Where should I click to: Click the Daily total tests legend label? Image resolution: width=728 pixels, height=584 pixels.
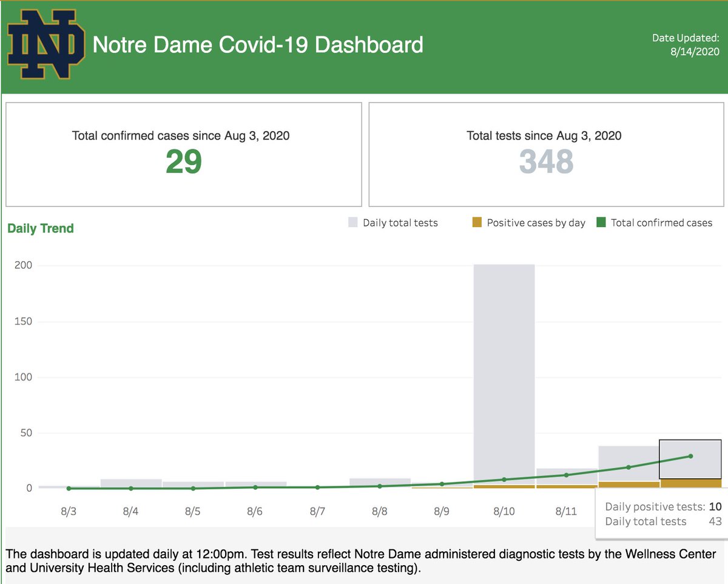400,223
